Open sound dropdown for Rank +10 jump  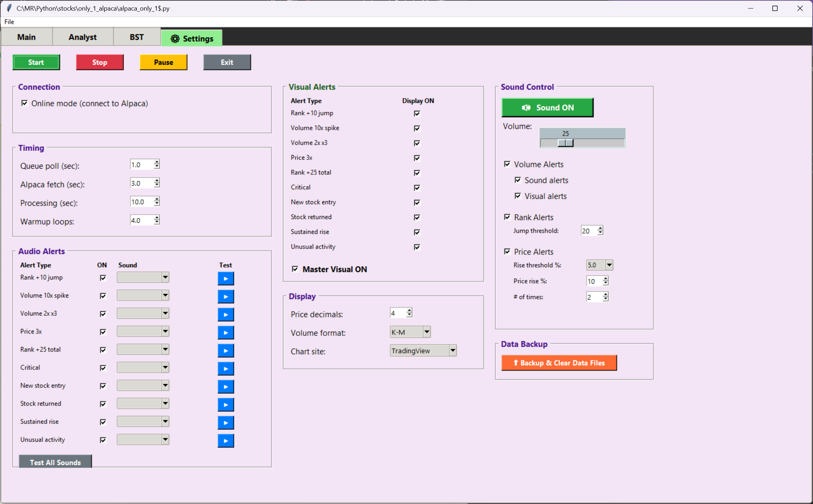[165, 277]
